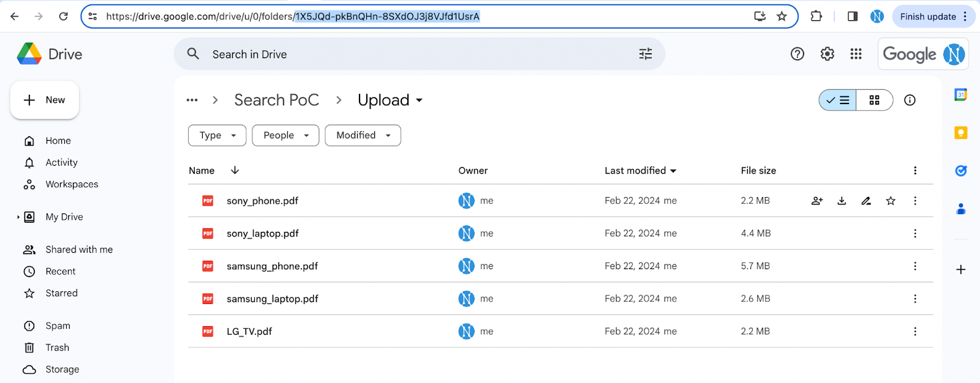
Task: Open My Drive in sidebar
Action: pos(64,217)
